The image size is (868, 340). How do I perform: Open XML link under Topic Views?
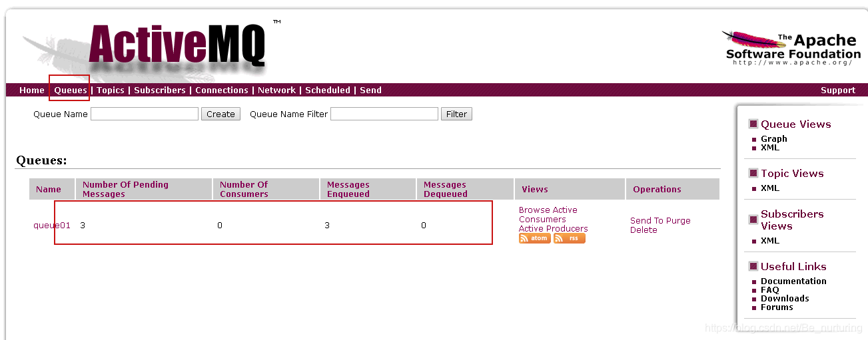[x=770, y=188]
